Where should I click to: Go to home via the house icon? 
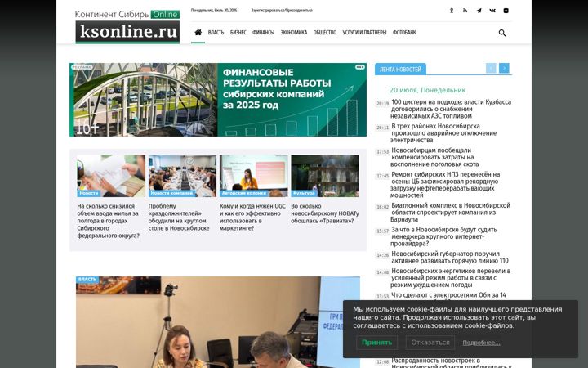click(x=198, y=32)
